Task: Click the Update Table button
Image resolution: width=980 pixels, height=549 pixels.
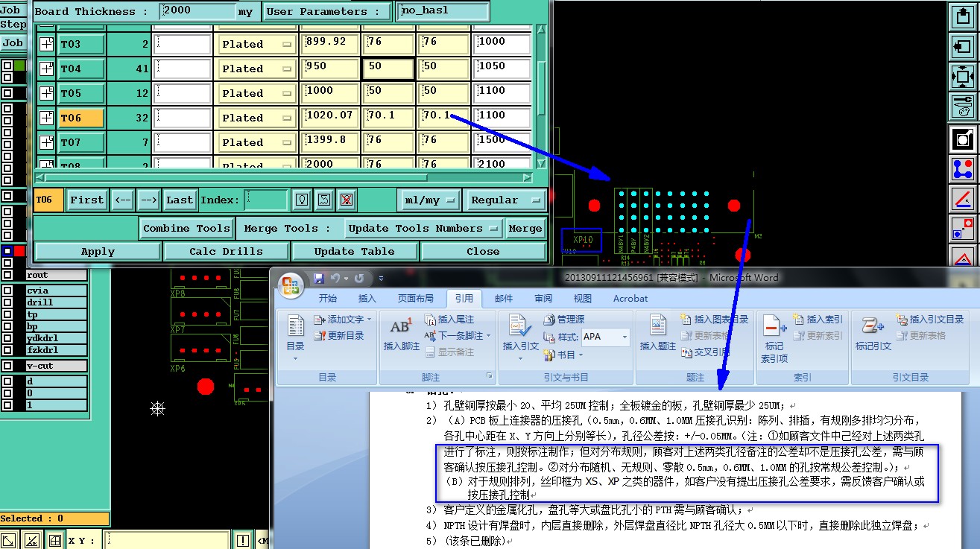Action: pyautogui.click(x=354, y=251)
